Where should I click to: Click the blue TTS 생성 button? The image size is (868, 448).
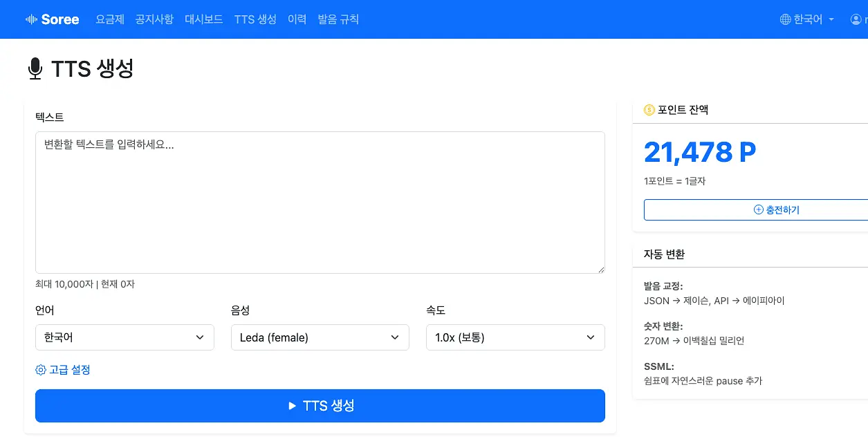[320, 406]
